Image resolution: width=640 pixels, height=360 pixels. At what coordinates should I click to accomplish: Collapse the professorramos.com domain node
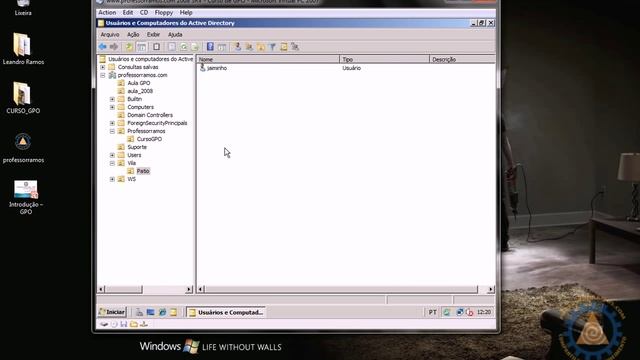coord(103,75)
